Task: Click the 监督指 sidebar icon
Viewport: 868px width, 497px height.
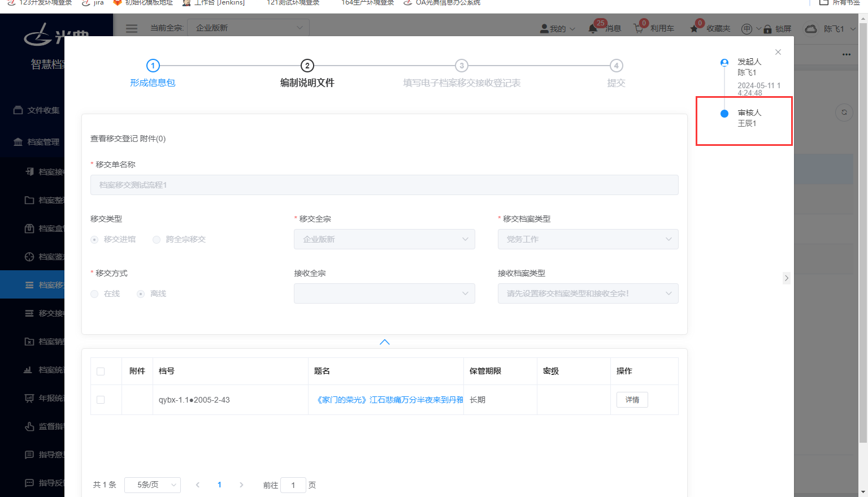Action: [29, 426]
